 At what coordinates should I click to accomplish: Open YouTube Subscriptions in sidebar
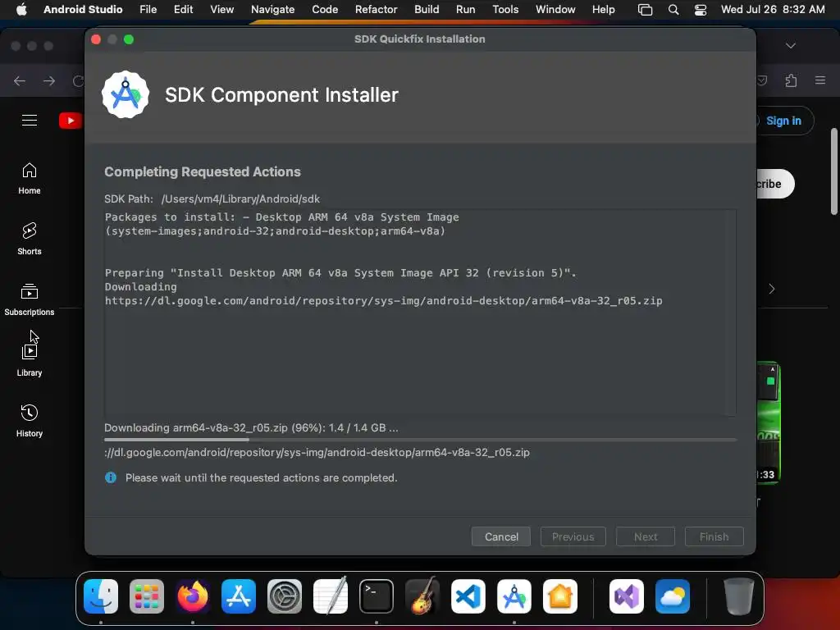30,299
